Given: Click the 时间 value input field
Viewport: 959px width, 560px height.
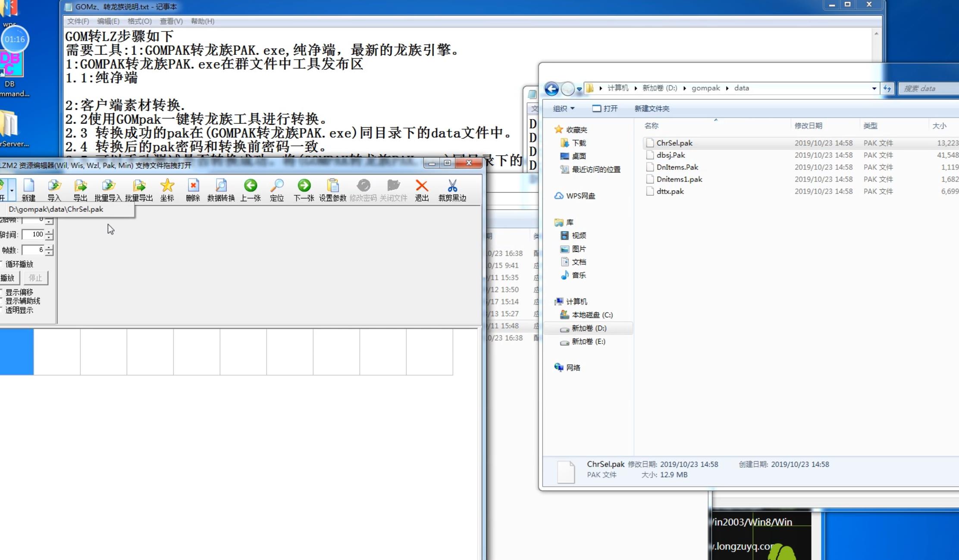Looking at the screenshot, I should point(34,235).
